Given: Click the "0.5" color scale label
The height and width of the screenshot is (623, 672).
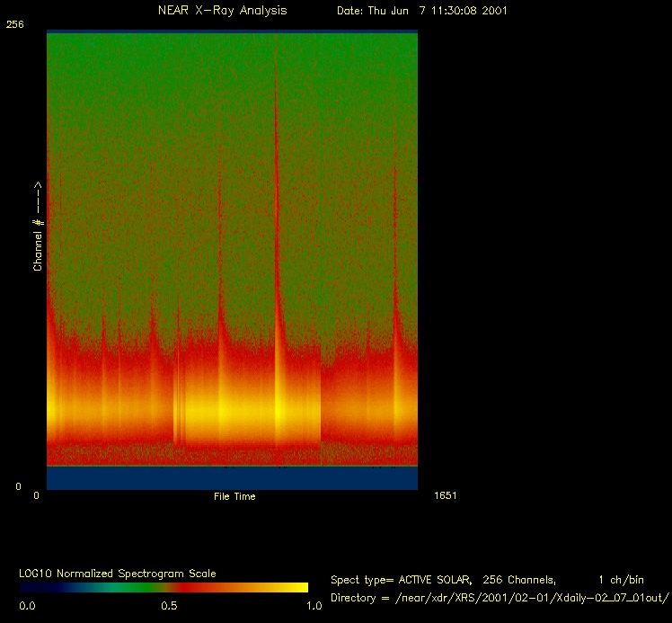Looking at the screenshot, I should tap(168, 606).
